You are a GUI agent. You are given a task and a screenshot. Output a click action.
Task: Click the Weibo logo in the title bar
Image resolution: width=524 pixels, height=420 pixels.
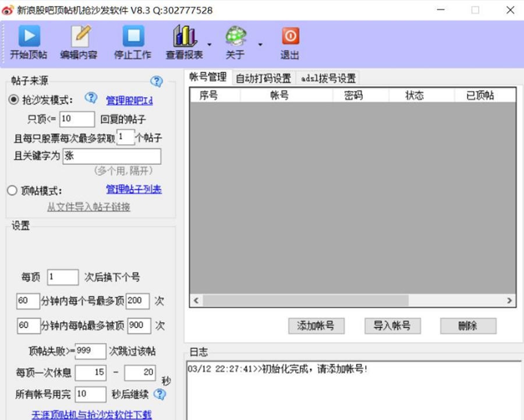tap(8, 10)
